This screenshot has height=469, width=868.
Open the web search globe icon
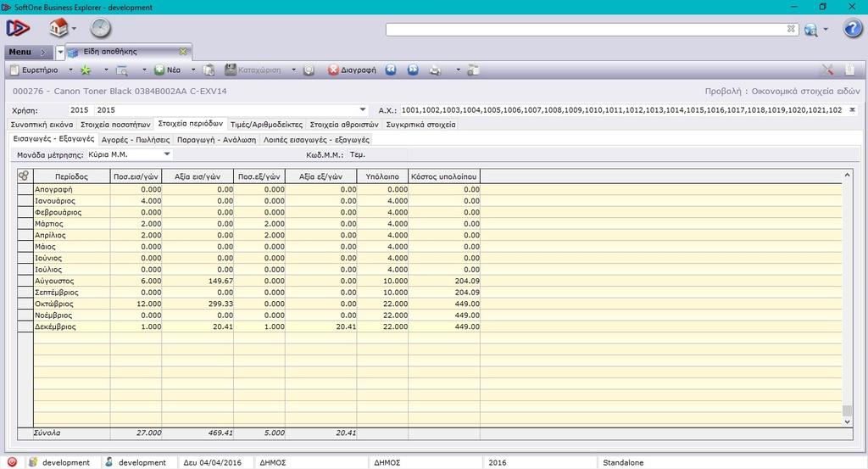(811, 30)
